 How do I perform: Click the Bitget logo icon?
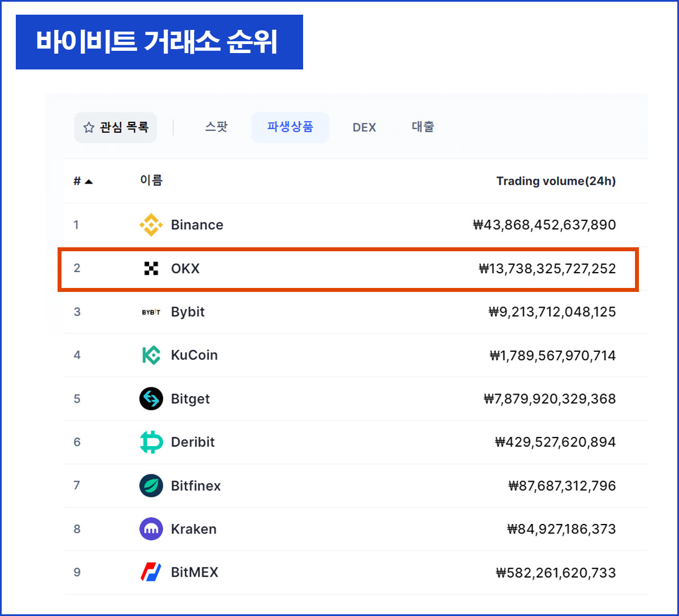tap(151, 399)
